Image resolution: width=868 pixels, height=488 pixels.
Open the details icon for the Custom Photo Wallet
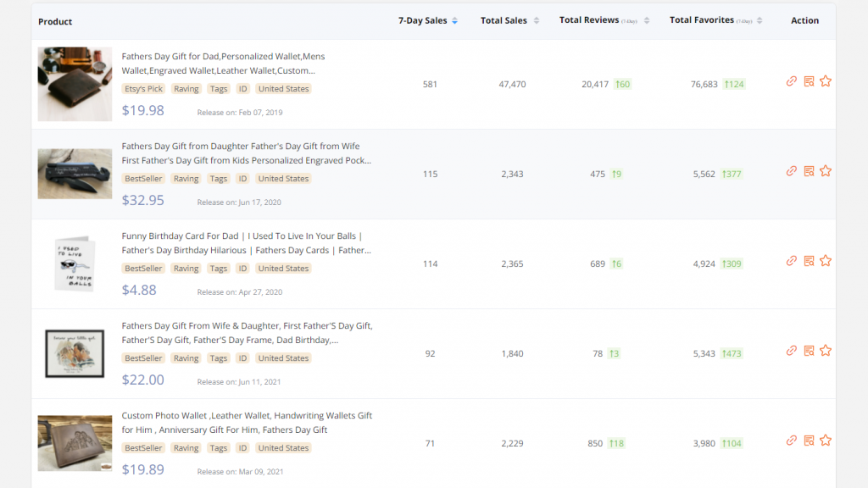click(809, 441)
